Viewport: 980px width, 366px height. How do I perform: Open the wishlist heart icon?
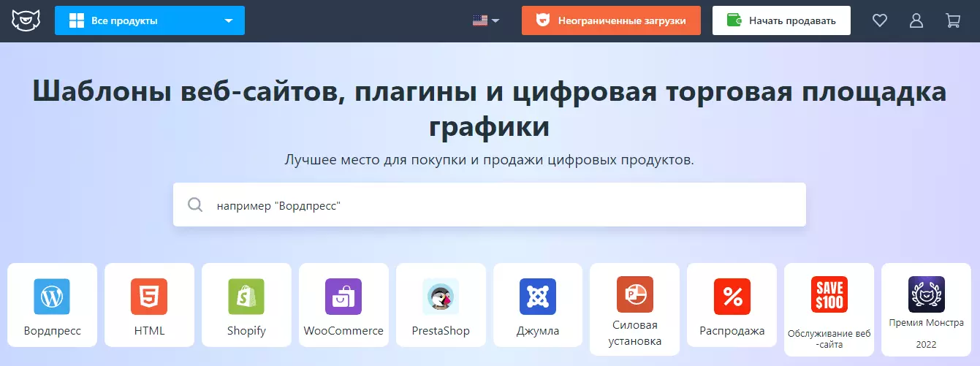(880, 20)
